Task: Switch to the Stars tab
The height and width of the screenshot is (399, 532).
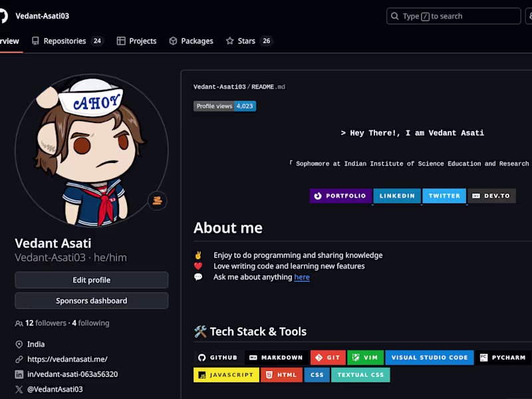Action: (247, 41)
